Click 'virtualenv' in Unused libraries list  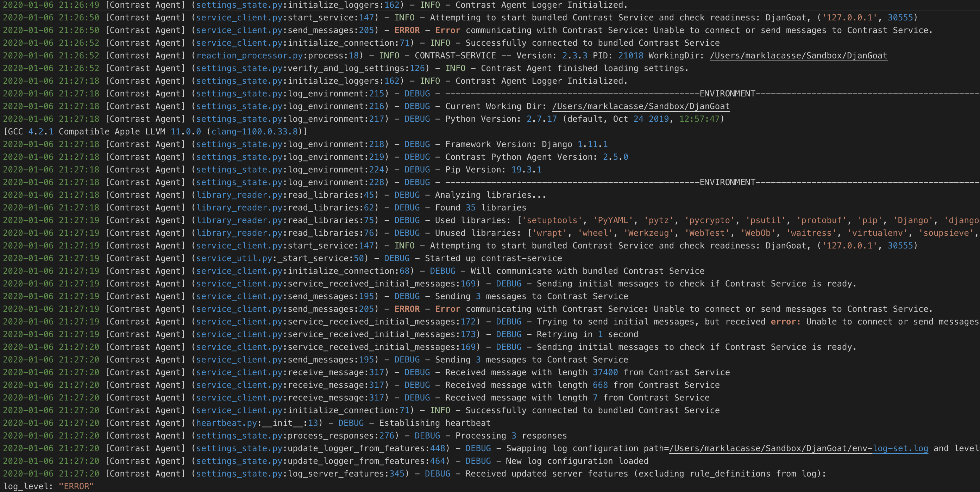[877, 233]
